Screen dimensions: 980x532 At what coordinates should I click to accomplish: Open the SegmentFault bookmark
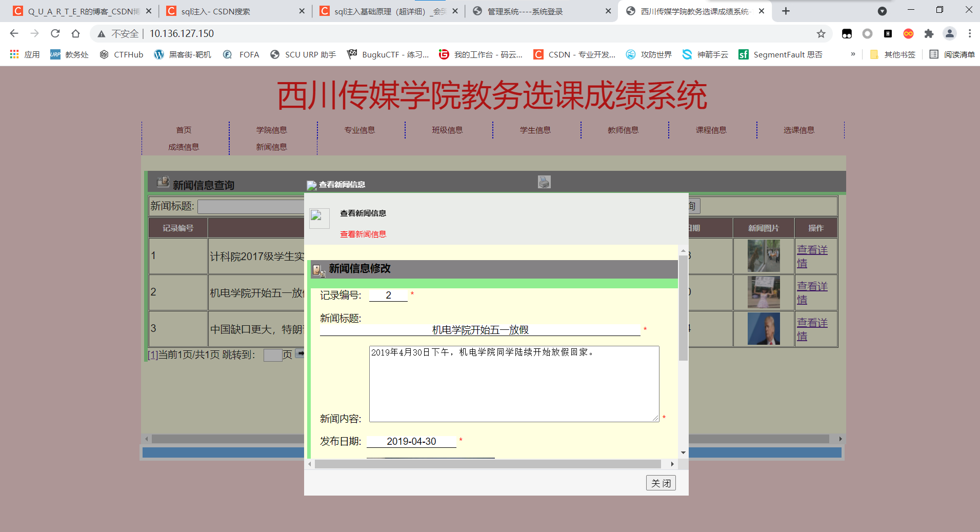pyautogui.click(x=781, y=54)
